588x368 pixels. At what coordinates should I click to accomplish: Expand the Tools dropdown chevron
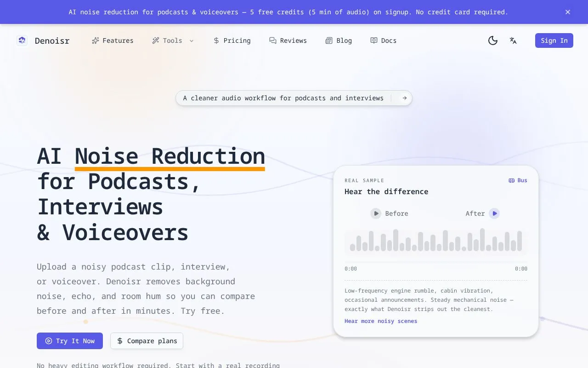(x=192, y=40)
